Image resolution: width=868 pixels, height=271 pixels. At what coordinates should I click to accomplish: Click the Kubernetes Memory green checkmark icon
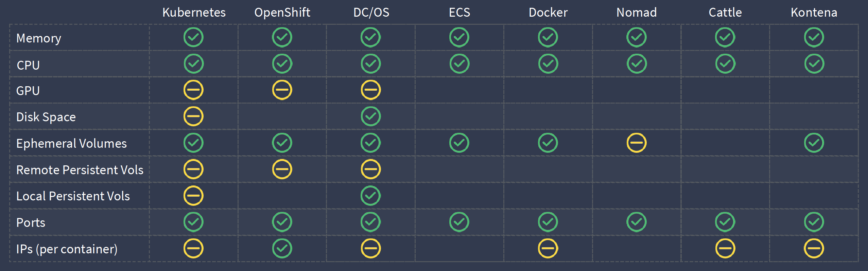[x=193, y=37]
